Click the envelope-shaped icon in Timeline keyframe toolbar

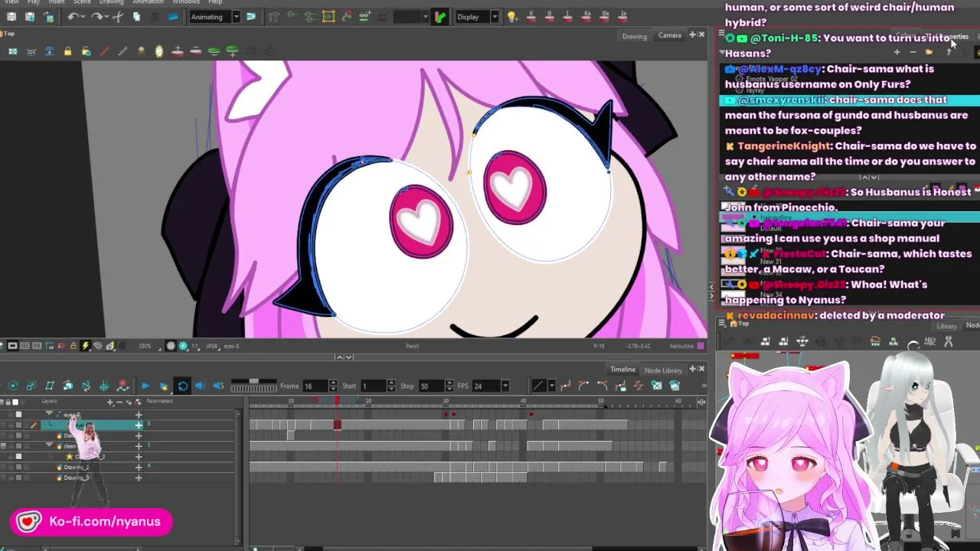[x=657, y=386]
